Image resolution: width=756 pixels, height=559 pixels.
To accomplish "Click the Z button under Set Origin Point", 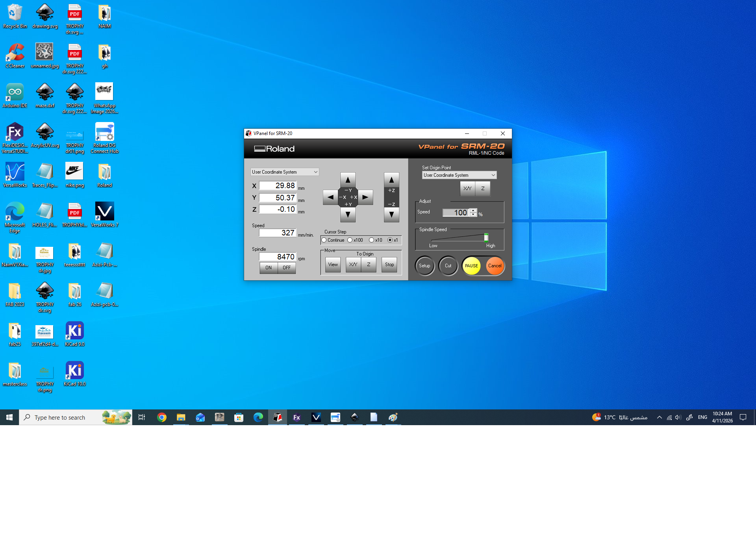I will (483, 189).
